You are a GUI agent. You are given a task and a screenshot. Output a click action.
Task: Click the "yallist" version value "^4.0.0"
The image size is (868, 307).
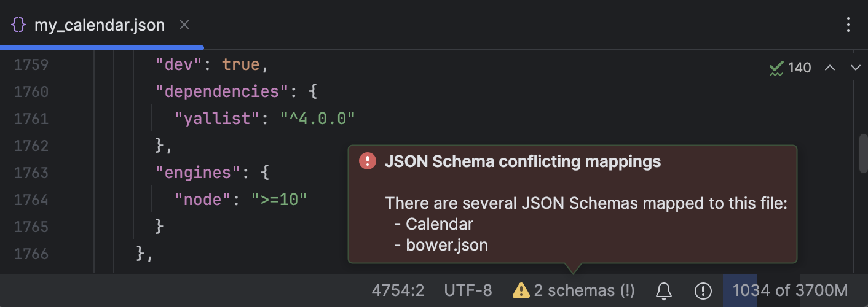(x=318, y=119)
